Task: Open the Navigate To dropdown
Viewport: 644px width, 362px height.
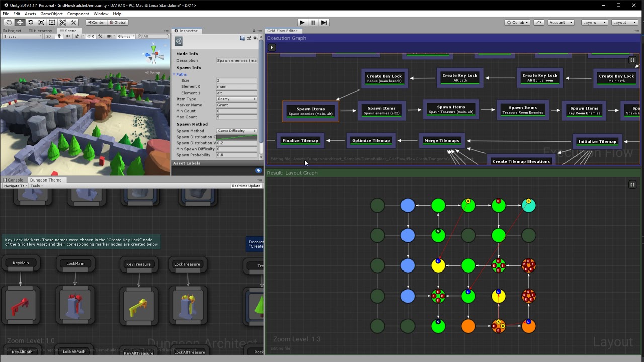Action: [x=14, y=186]
